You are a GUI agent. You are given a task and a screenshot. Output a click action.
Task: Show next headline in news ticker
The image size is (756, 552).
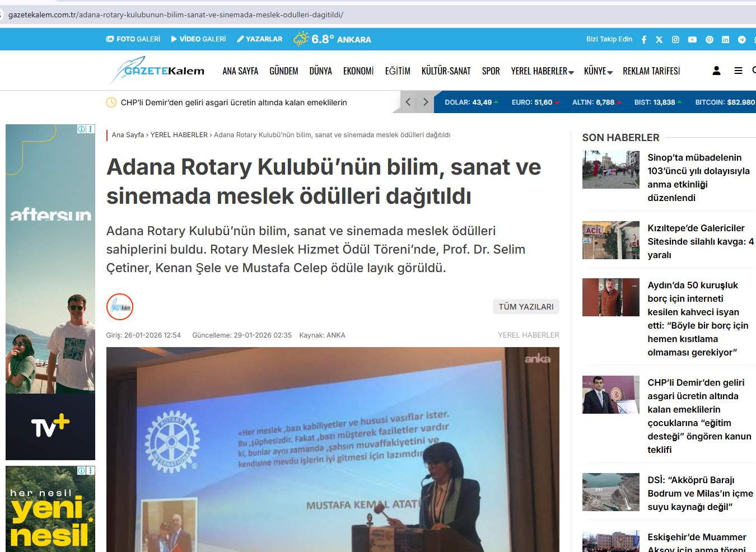[426, 102]
